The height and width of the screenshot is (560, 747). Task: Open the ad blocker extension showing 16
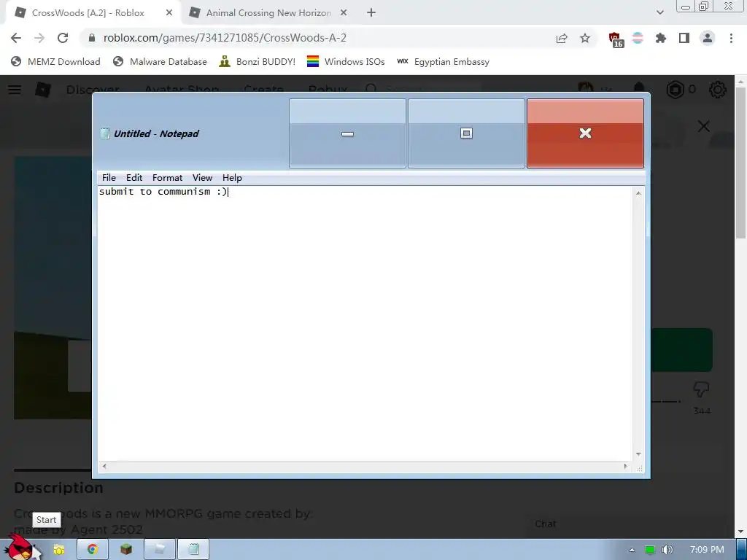[x=616, y=39]
